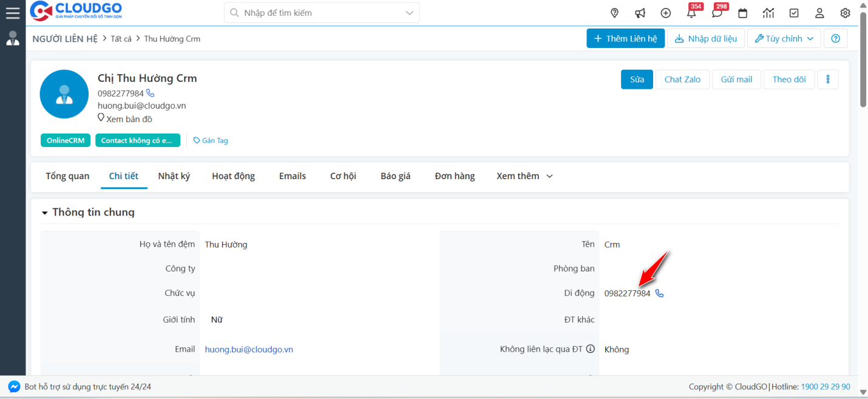868x399 pixels.
Task: Open the Tùy chỉnh dropdown menu
Action: click(784, 38)
